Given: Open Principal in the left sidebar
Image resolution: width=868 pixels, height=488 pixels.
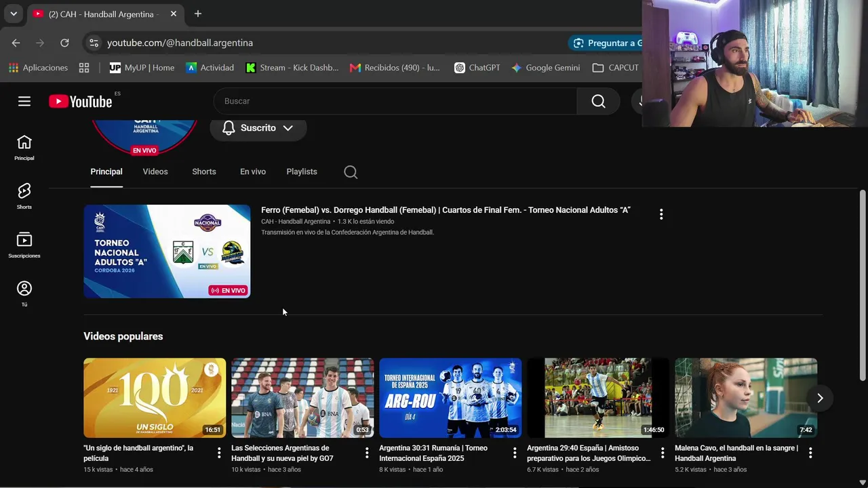Looking at the screenshot, I should 24,147.
